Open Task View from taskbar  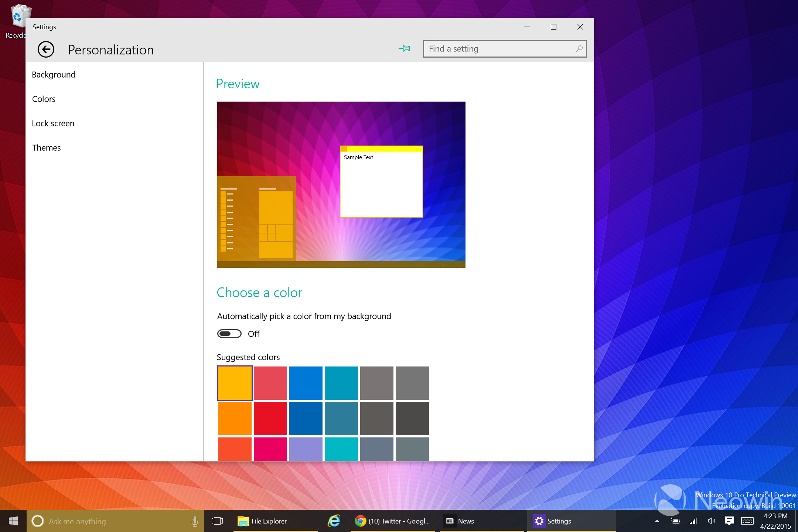[x=217, y=521]
